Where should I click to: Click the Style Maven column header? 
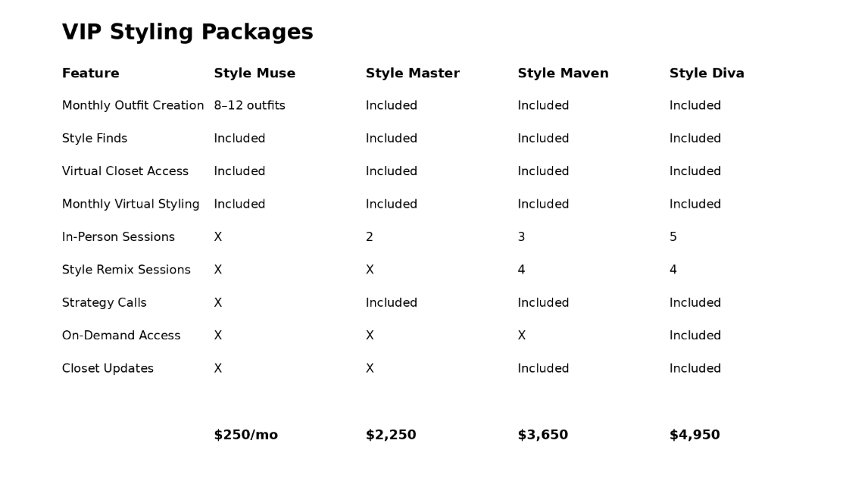tap(563, 73)
